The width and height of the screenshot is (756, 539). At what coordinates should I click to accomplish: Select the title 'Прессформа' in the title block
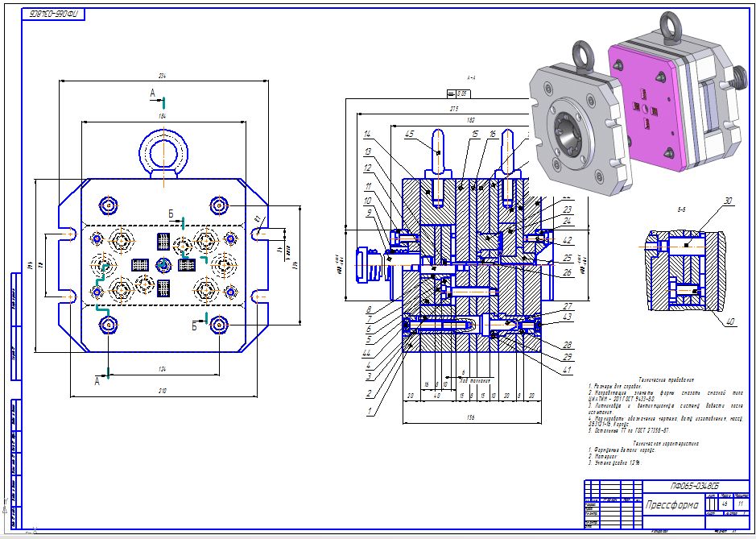pos(672,505)
